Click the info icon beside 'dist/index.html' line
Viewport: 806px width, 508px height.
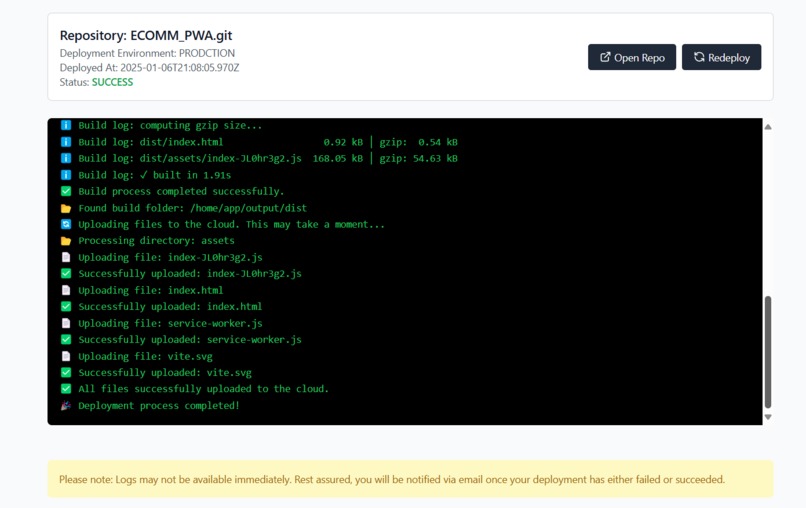coord(66,142)
